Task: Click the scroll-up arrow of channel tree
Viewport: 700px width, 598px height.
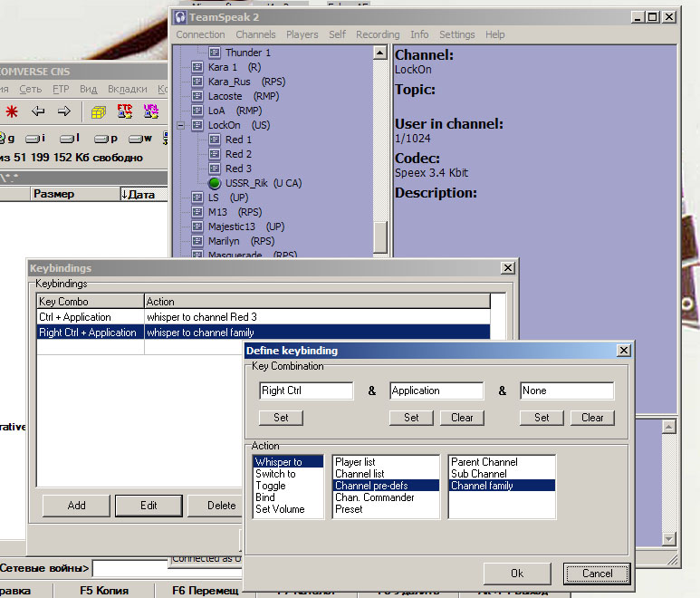Action: [x=380, y=53]
